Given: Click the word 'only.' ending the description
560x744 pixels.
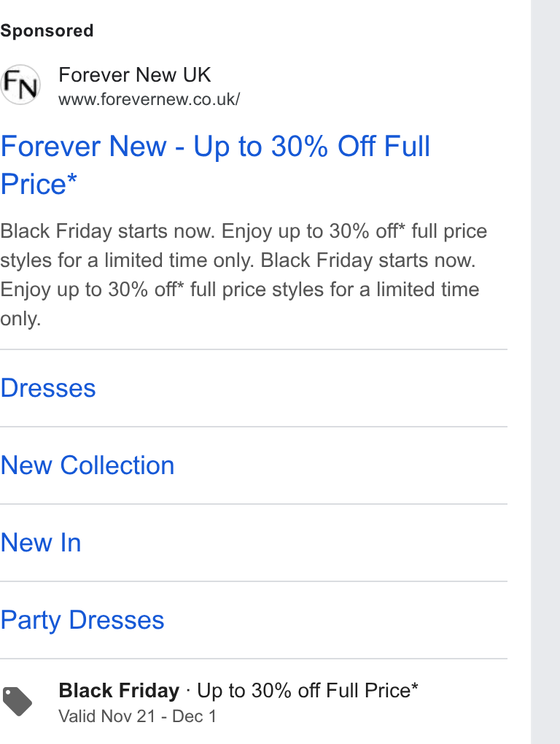Looking at the screenshot, I should click(x=20, y=319).
